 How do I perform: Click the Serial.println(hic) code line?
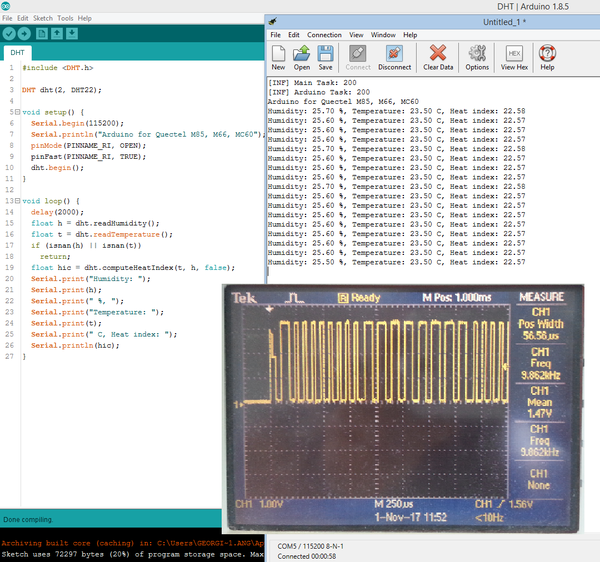75,345
